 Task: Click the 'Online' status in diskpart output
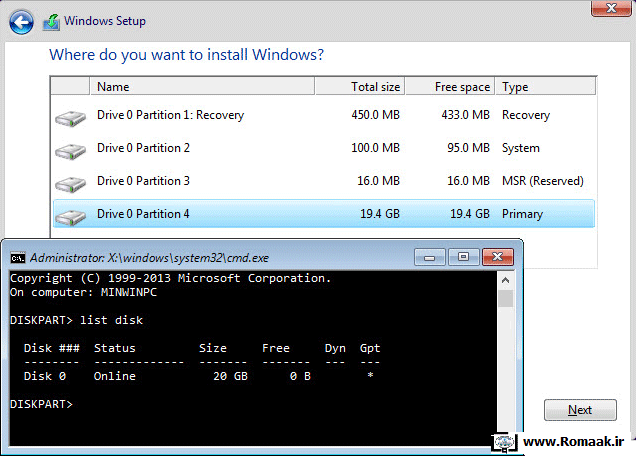click(115, 376)
